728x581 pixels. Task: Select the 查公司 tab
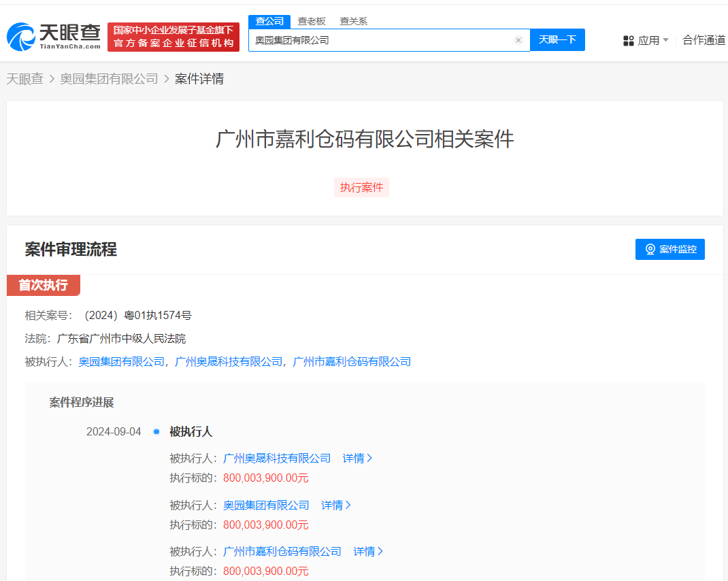(x=269, y=21)
